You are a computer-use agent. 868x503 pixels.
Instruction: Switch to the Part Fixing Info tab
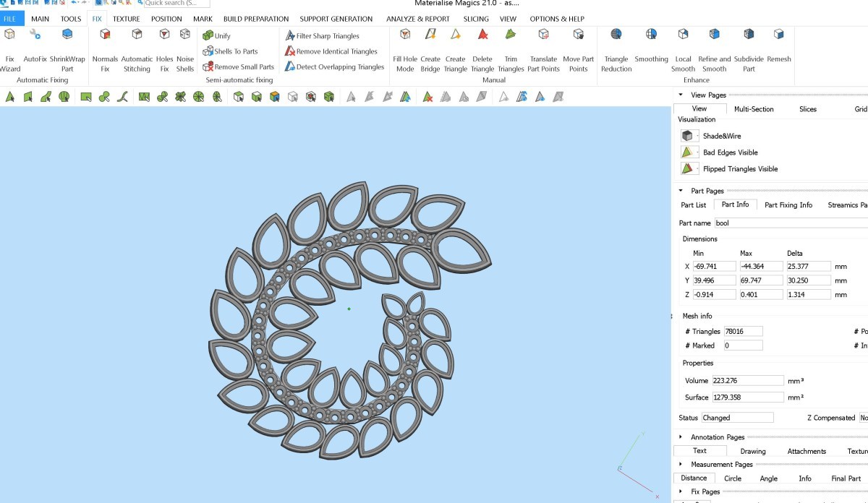[788, 205]
